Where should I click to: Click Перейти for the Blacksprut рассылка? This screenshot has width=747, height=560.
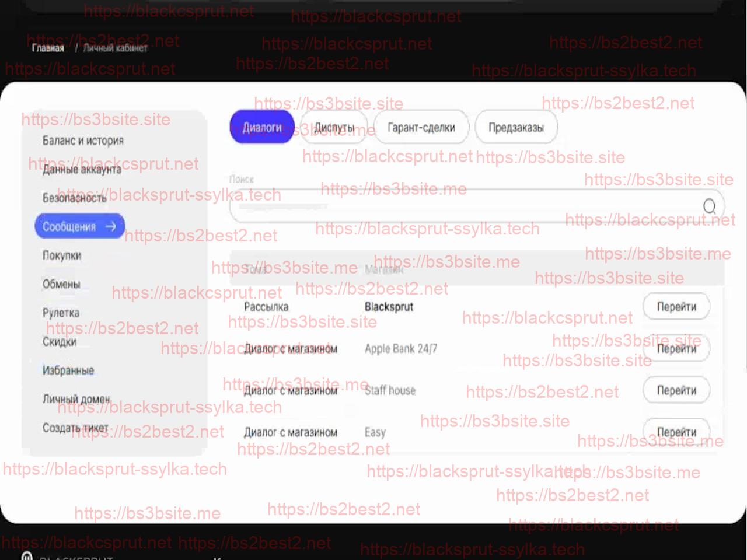(676, 306)
